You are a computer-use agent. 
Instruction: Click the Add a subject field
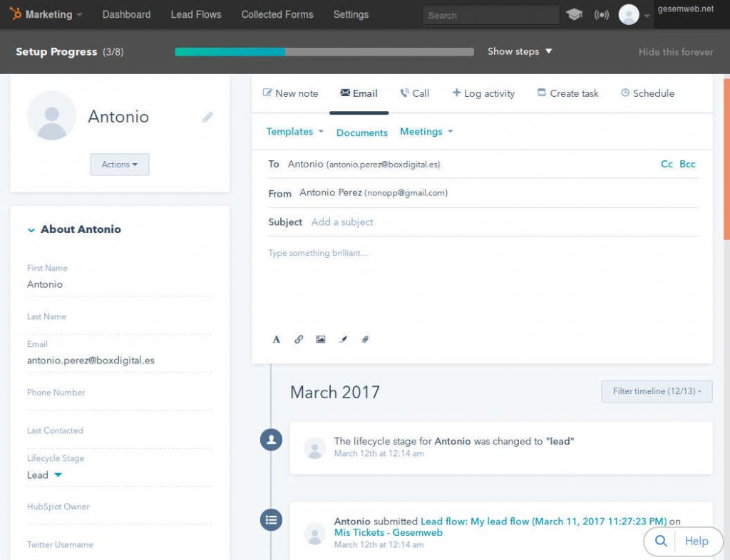(342, 222)
